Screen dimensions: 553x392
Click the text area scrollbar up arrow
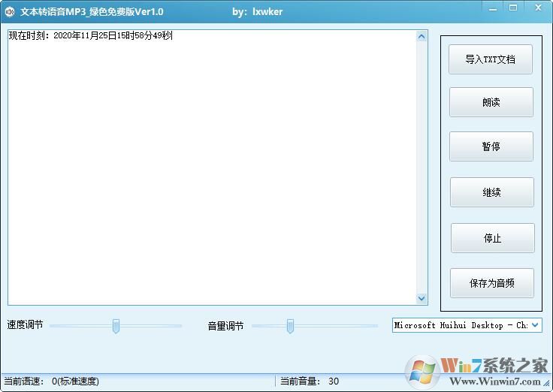coord(422,36)
